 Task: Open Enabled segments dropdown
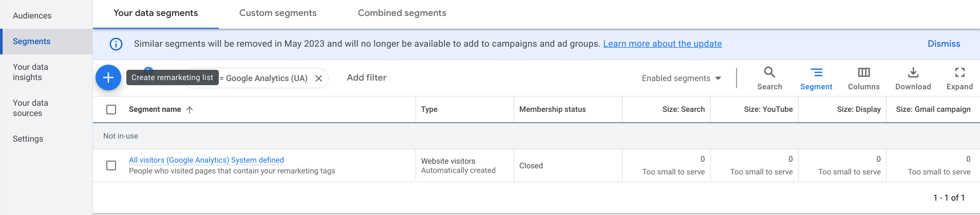pyautogui.click(x=682, y=78)
